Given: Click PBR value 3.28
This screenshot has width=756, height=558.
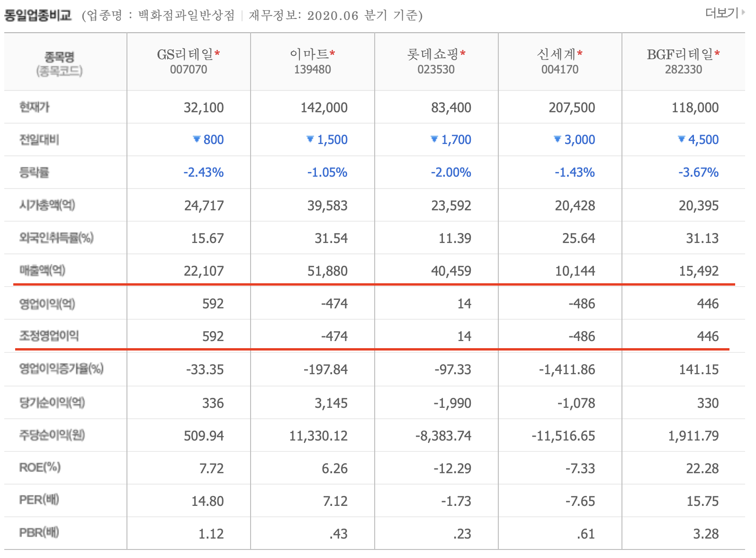Looking at the screenshot, I should click(706, 534).
